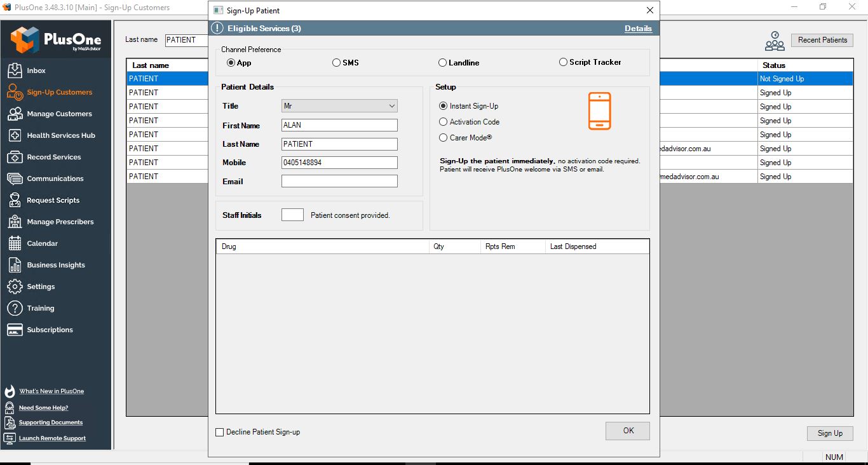
Task: Click the First Name field containing ALAN
Action: pyautogui.click(x=339, y=125)
